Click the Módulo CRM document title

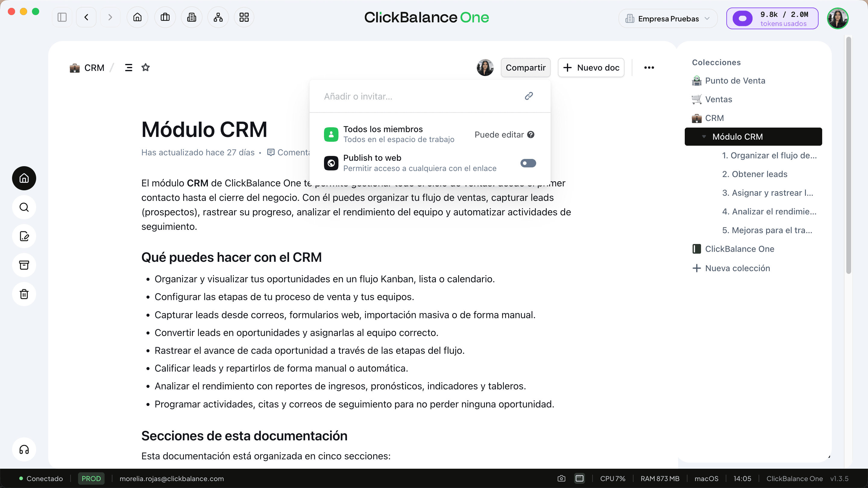204,129
